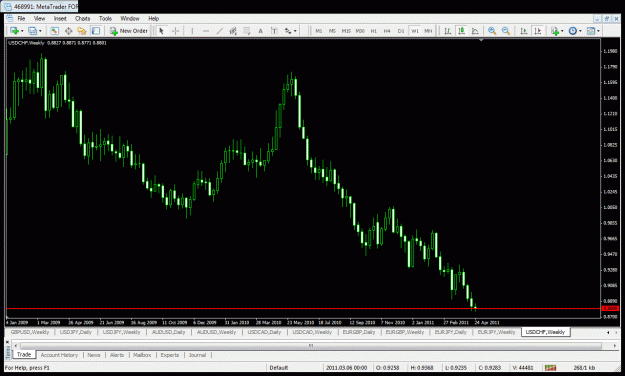Switch to Bar Chart display icon
625x376 pixels.
(x=448, y=31)
